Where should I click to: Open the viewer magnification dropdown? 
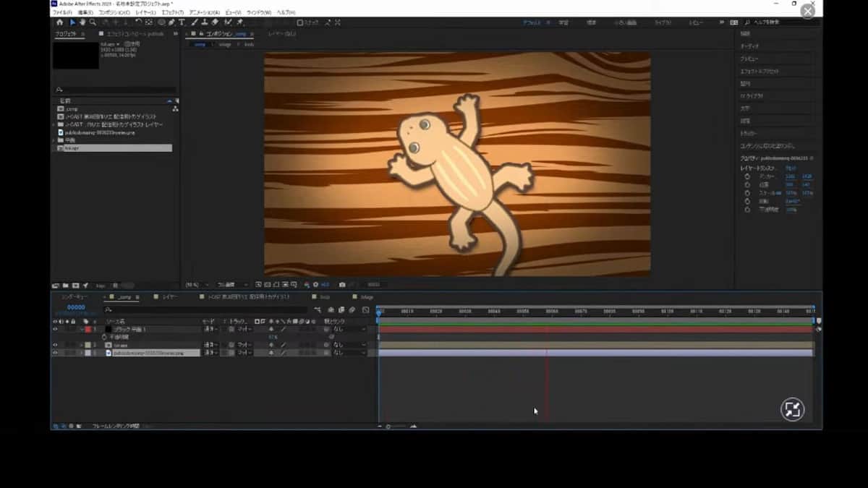pyautogui.click(x=196, y=285)
